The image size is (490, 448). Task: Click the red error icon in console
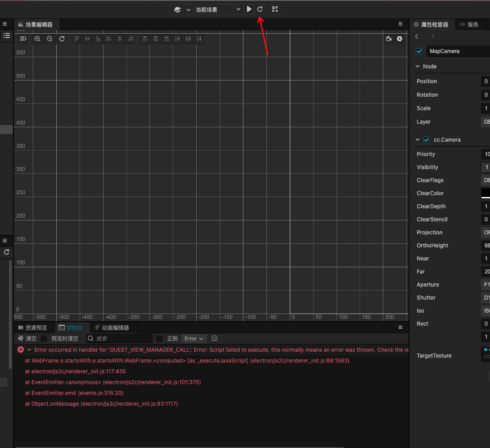point(21,349)
